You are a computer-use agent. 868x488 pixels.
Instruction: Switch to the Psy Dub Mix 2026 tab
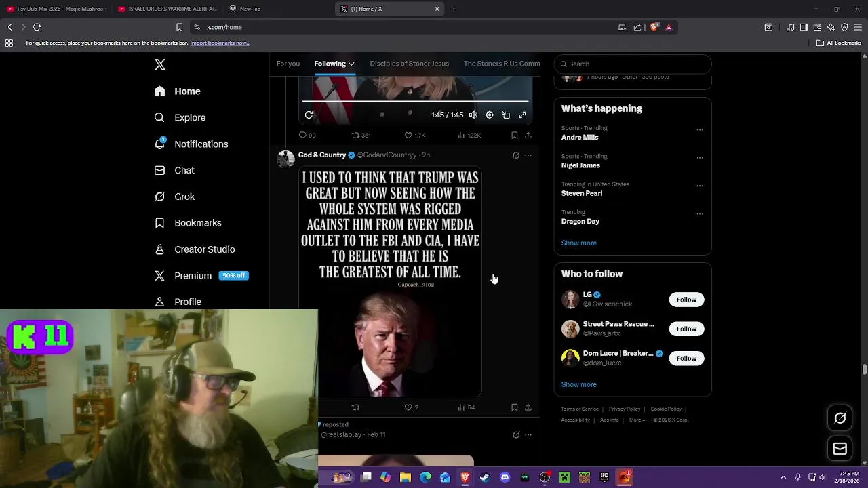[56, 9]
